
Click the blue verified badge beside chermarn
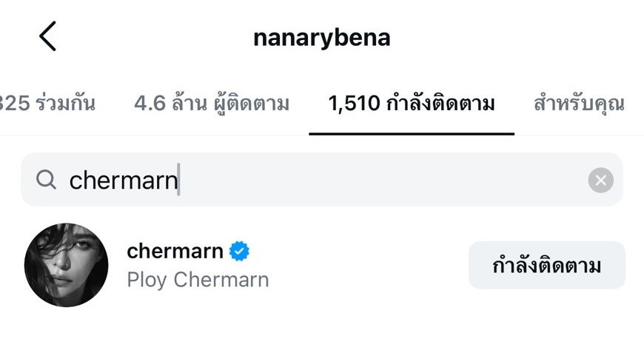coord(239,252)
